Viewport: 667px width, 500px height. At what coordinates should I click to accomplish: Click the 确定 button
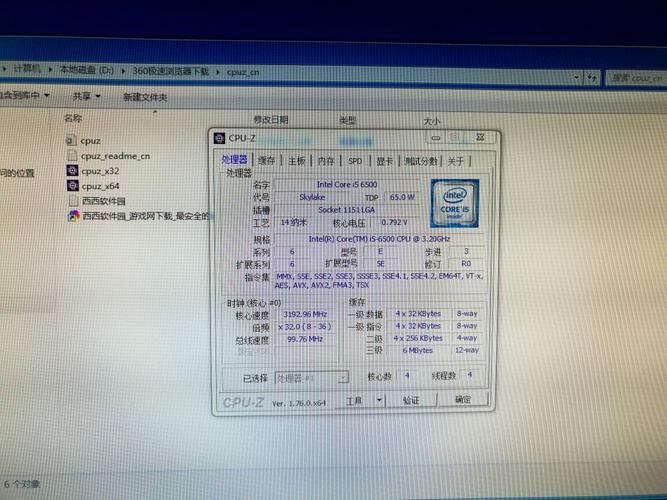click(x=463, y=399)
